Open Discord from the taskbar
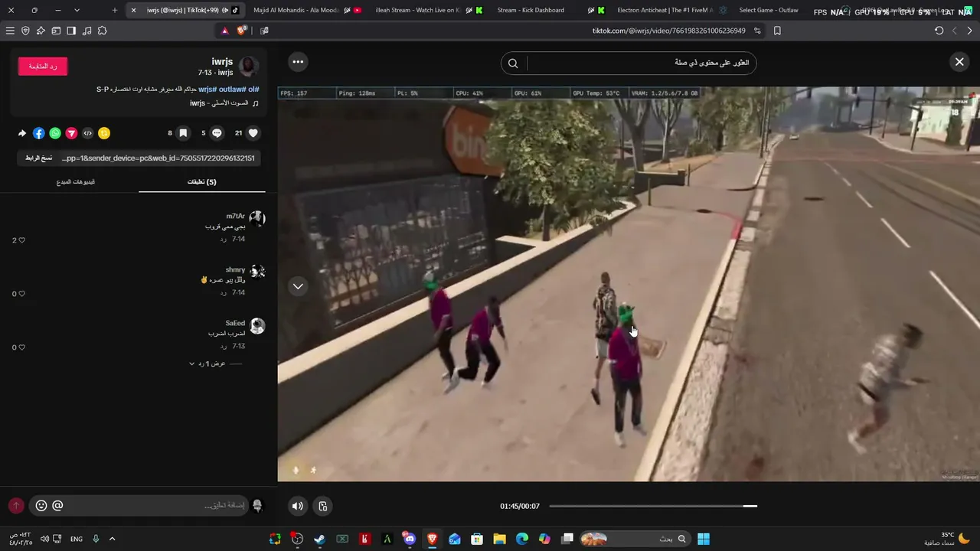Image resolution: width=980 pixels, height=551 pixels. click(x=410, y=539)
